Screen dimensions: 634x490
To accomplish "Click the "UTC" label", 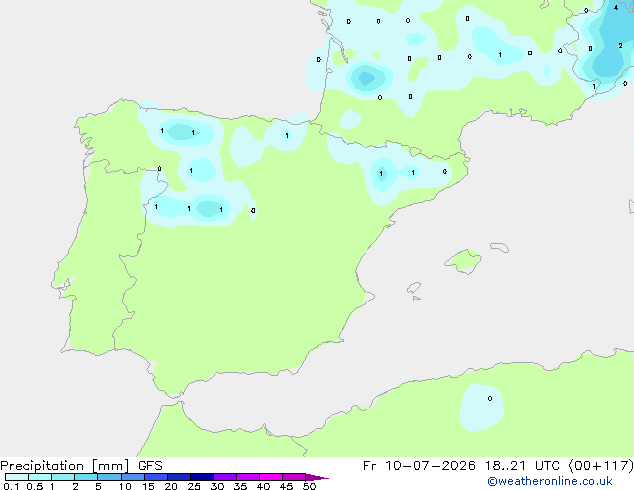I will point(547,466).
